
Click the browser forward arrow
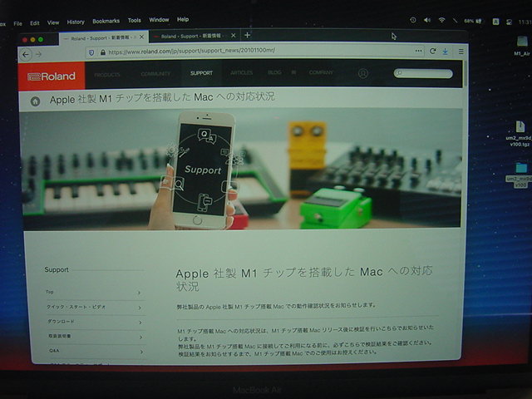click(x=39, y=54)
